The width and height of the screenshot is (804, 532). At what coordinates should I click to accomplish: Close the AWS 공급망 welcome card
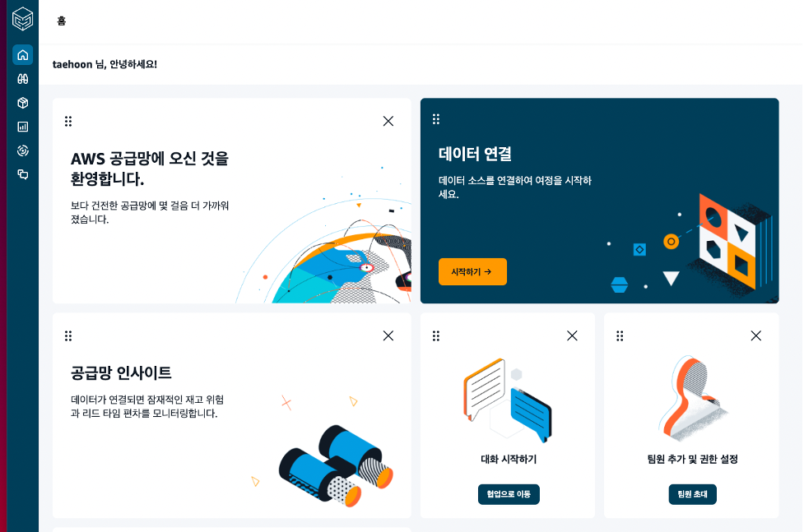click(x=388, y=121)
